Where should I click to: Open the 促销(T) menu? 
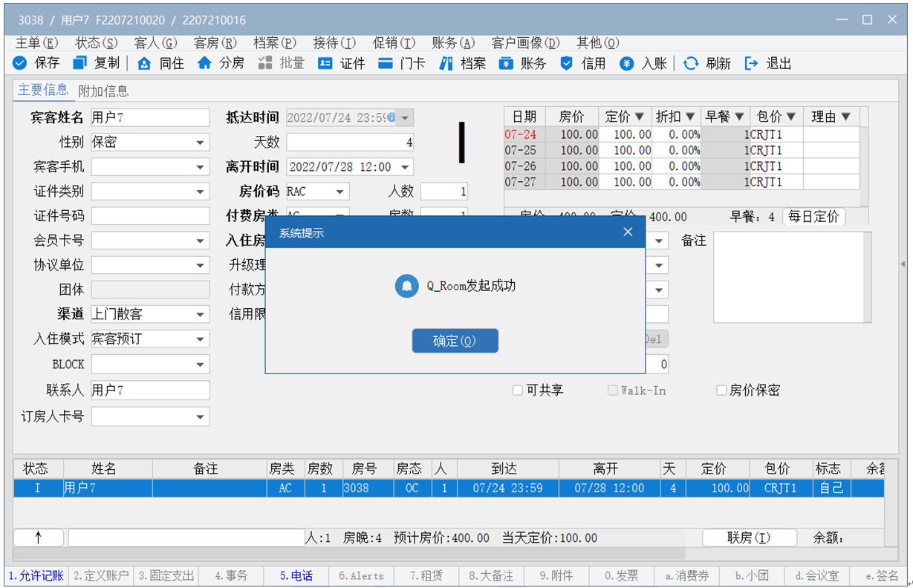(394, 43)
